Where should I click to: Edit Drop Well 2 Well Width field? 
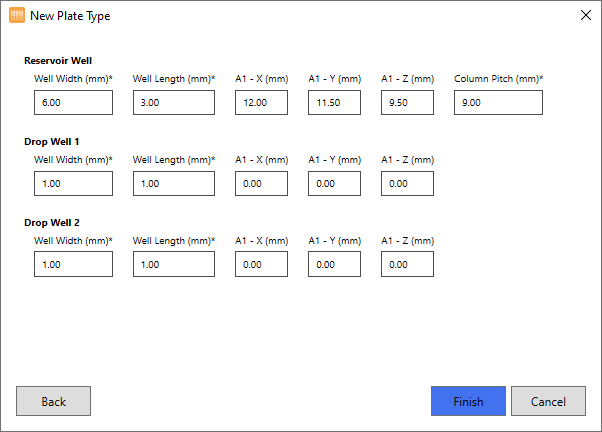tap(73, 264)
